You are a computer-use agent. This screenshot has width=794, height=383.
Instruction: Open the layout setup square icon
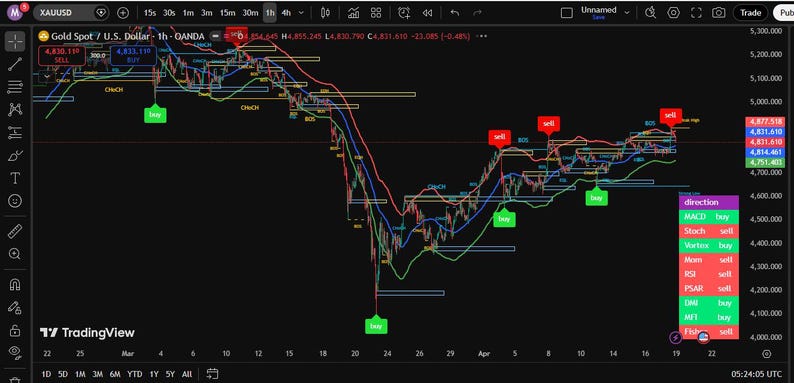(567, 13)
